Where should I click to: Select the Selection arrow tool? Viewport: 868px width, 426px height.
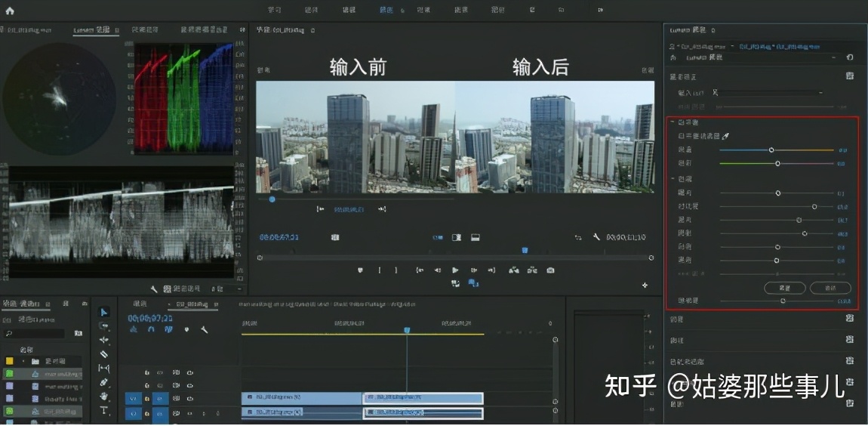[x=104, y=312]
